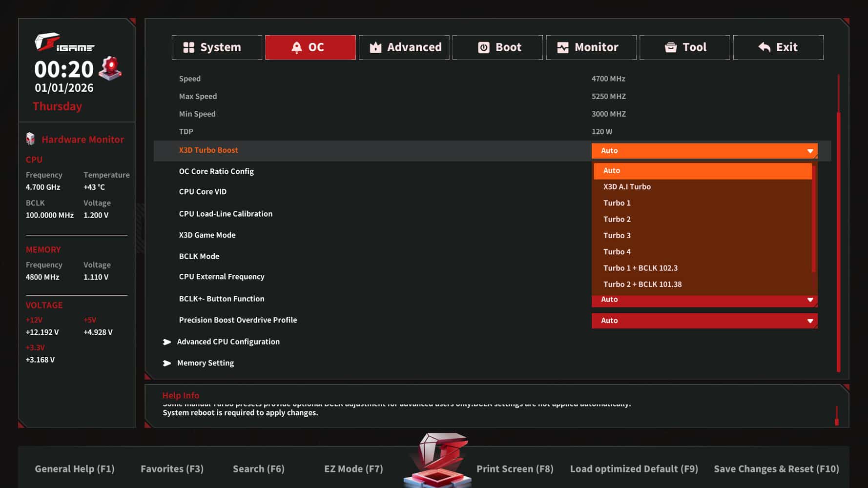Click Load optimized Default (F9)
The height and width of the screenshot is (488, 868).
[x=634, y=469]
